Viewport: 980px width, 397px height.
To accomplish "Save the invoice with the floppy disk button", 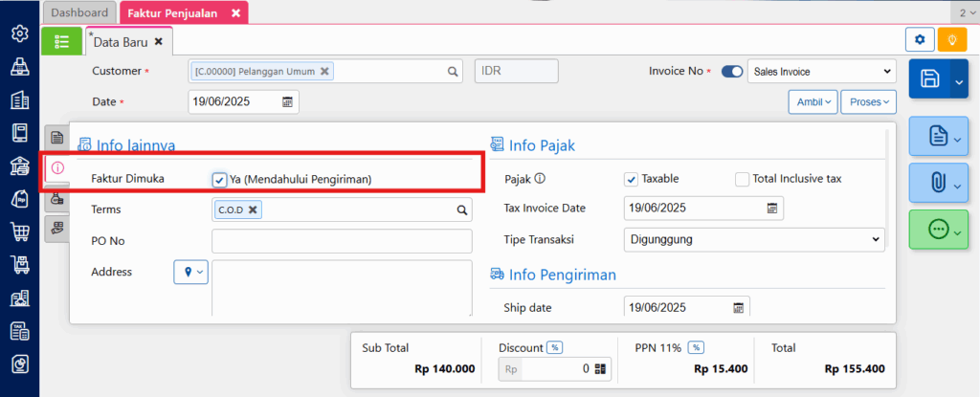I will [x=930, y=78].
